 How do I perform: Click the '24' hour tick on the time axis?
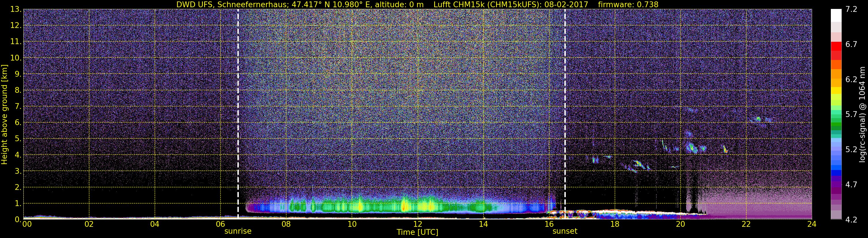click(812, 224)
